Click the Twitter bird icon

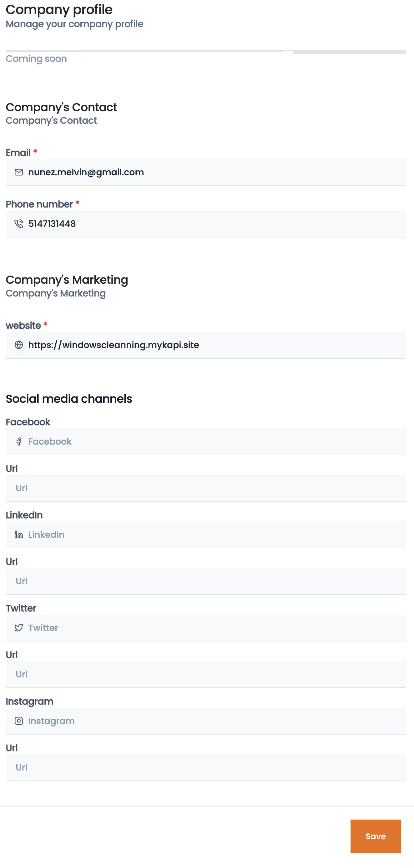pos(19,628)
